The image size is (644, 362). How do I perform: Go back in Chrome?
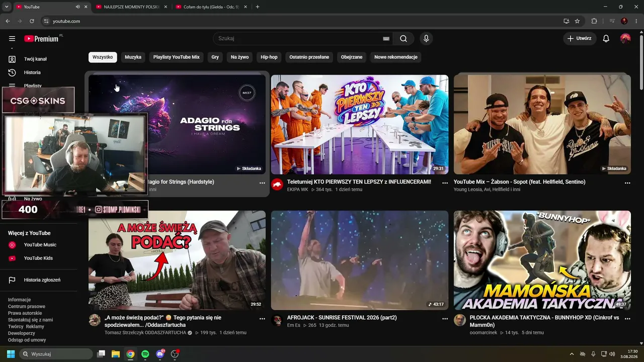(x=8, y=21)
